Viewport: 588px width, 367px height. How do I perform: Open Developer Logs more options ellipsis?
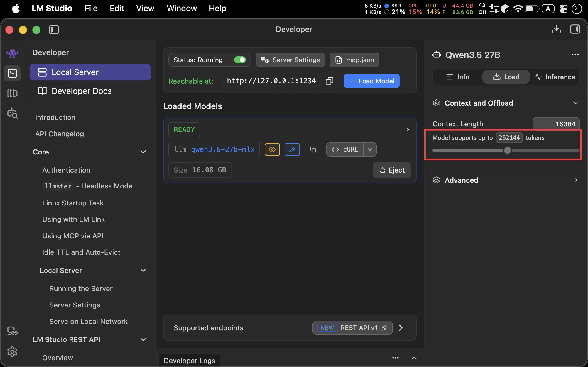pos(396,358)
